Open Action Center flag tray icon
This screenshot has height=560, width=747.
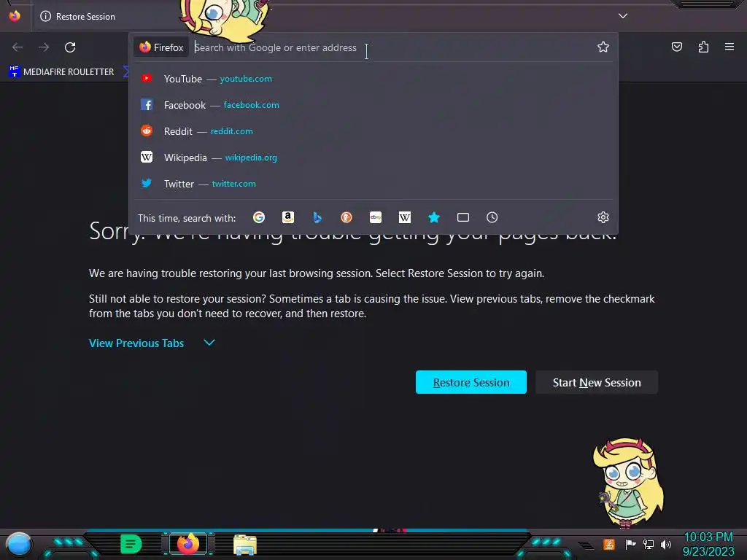631,544
